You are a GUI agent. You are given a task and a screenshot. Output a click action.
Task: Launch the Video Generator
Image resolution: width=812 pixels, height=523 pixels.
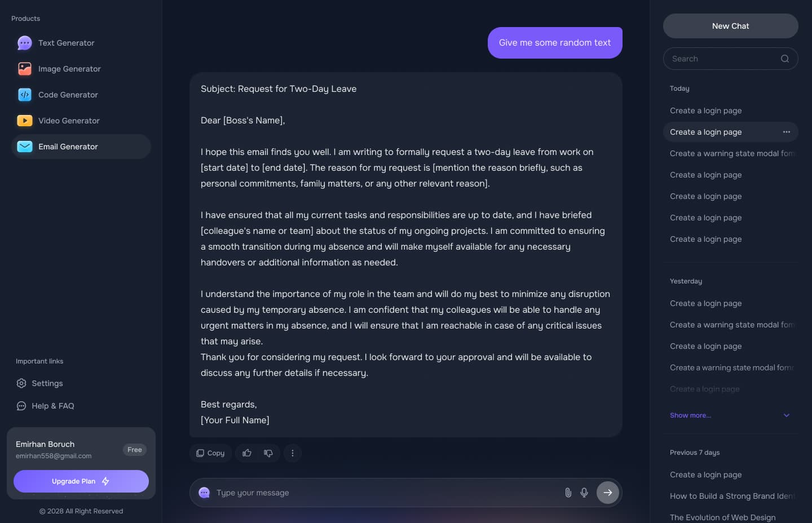69,121
